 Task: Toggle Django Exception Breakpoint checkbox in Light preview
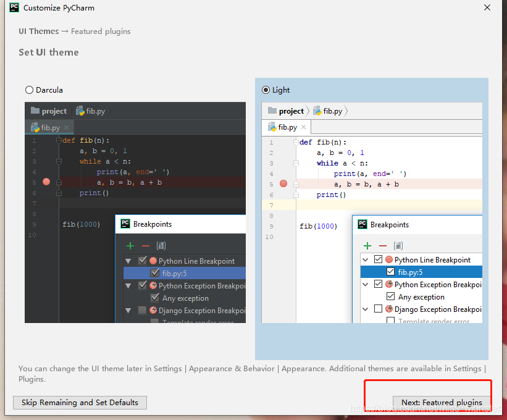click(378, 309)
